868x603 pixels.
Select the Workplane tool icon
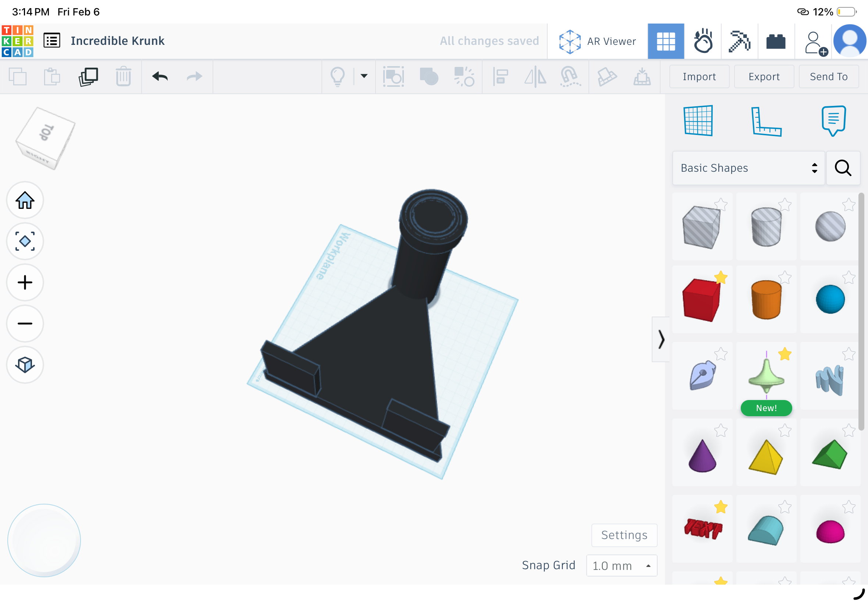pyautogui.click(x=698, y=121)
